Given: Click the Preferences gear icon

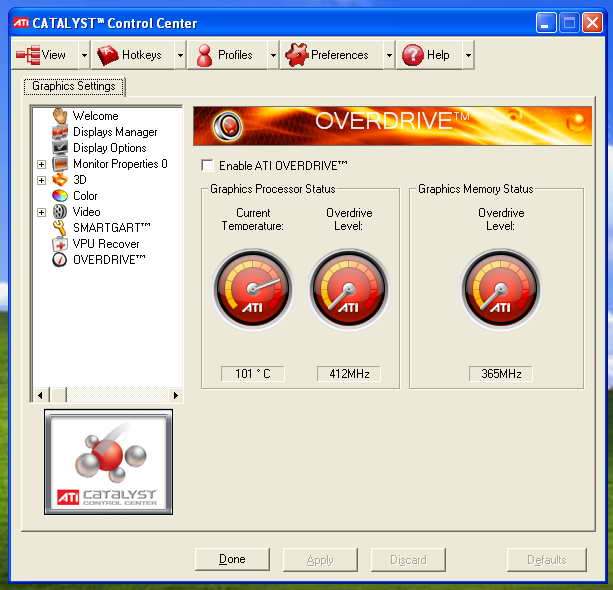Looking at the screenshot, I should pyautogui.click(x=297, y=55).
